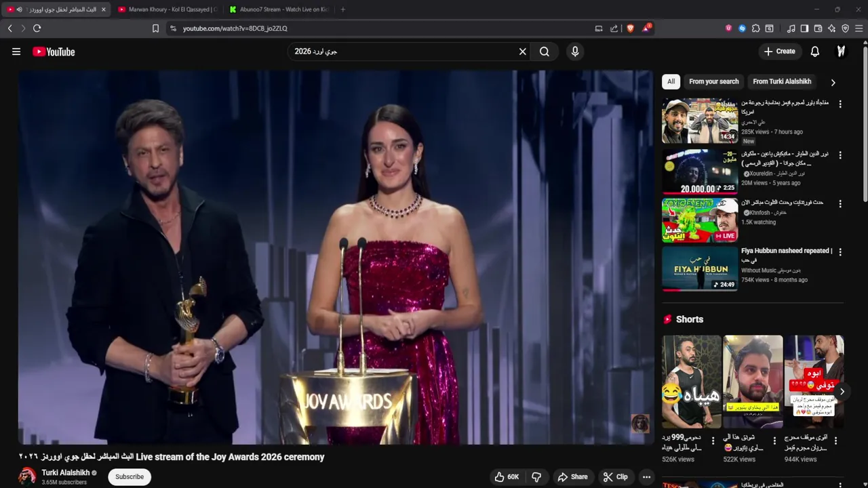
Task: Select the From your search chip
Action: [714, 81]
